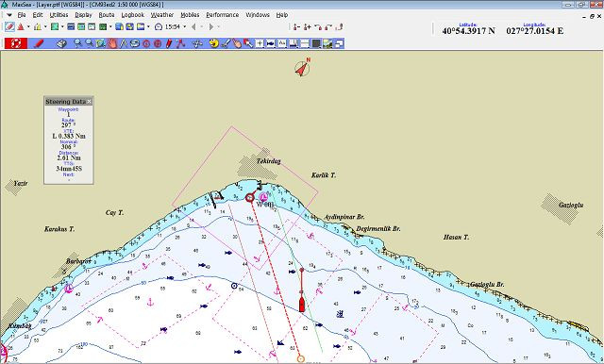Close the Steering Data panel
This screenshot has height=364, width=604.
[89, 101]
